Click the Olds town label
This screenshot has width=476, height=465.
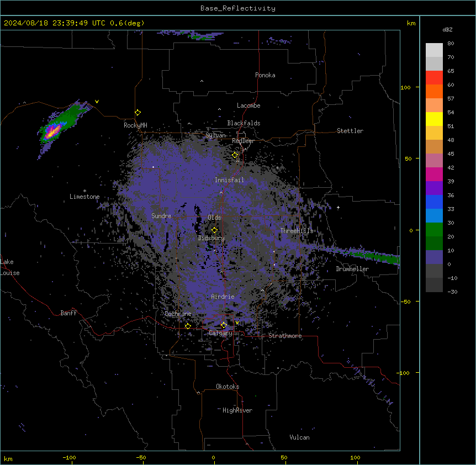(214, 218)
